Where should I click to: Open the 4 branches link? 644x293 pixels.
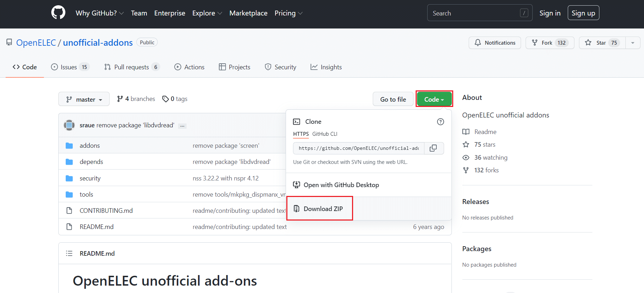point(136,99)
